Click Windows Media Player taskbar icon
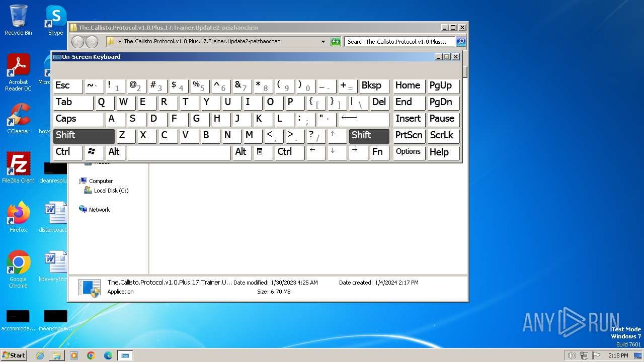Viewport: 644px width, 362px height. point(74,355)
